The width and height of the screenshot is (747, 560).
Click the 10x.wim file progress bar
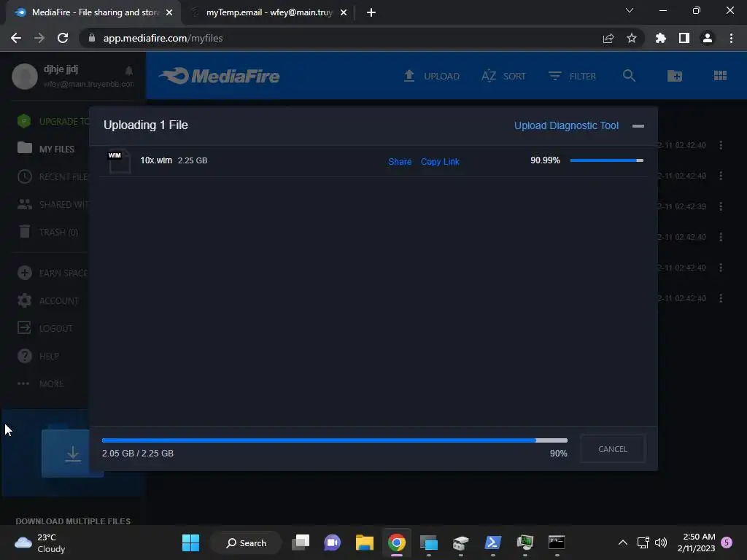(x=606, y=160)
